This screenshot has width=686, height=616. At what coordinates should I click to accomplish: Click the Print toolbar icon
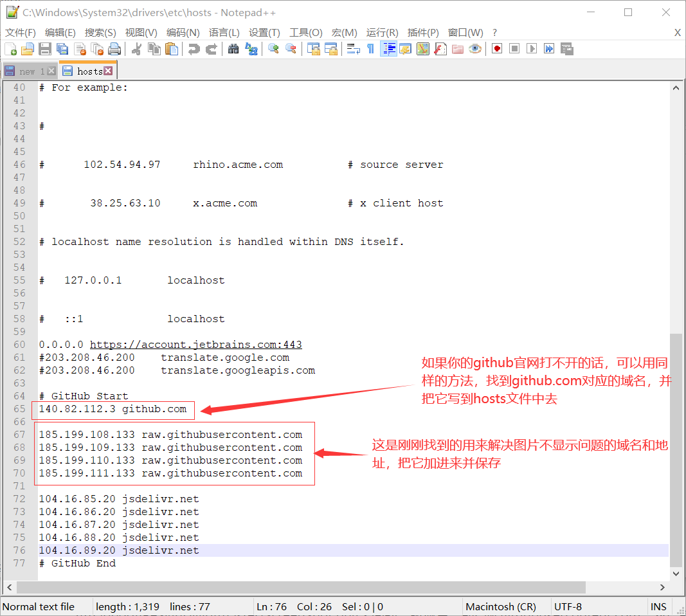(114, 49)
